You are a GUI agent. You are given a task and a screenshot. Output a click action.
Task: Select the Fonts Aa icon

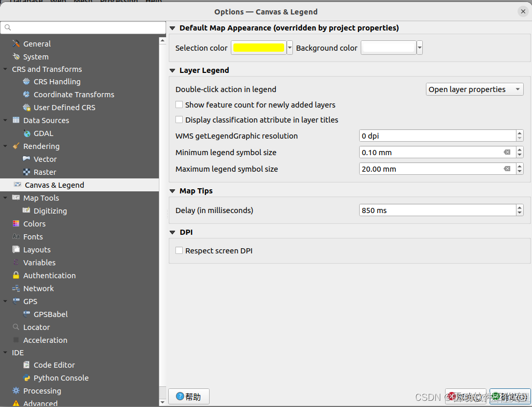click(16, 236)
